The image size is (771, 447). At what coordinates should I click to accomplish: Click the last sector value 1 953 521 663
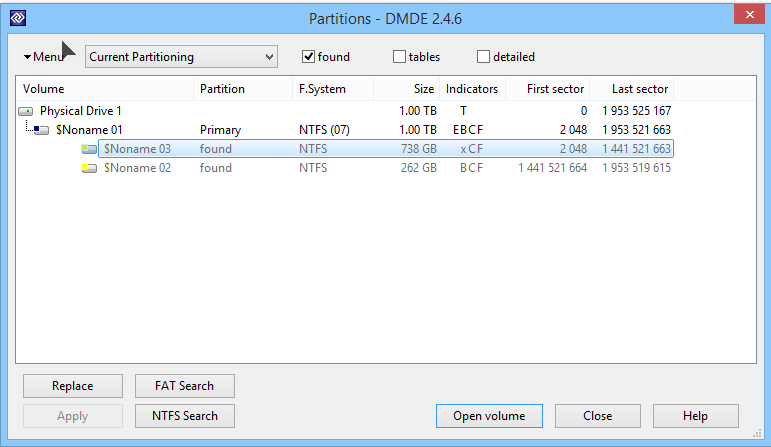point(636,130)
